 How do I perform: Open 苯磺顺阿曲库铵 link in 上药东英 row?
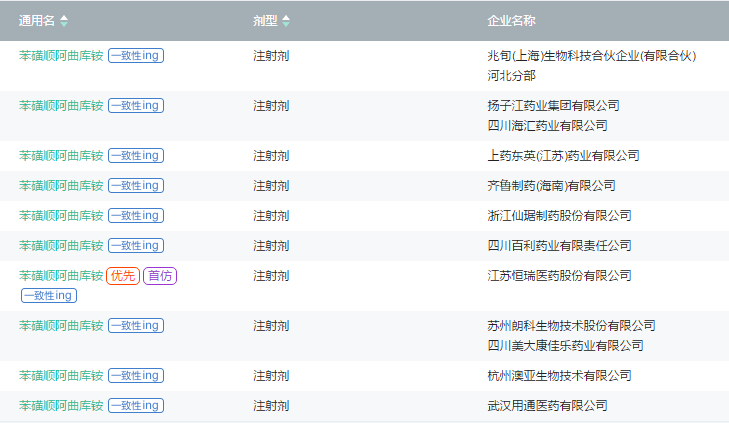pyautogui.click(x=61, y=156)
